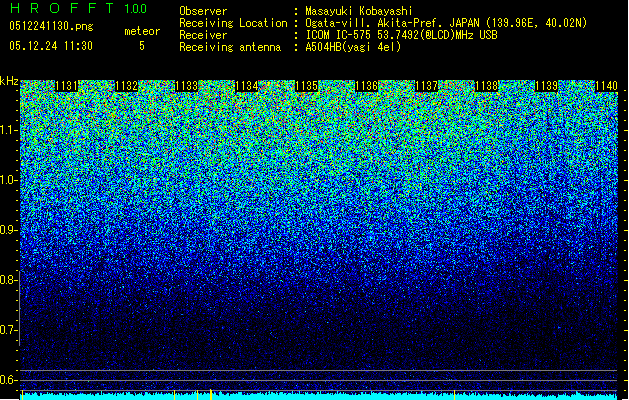
Task: Select the file name 0512241130.png
Action: 51,26
